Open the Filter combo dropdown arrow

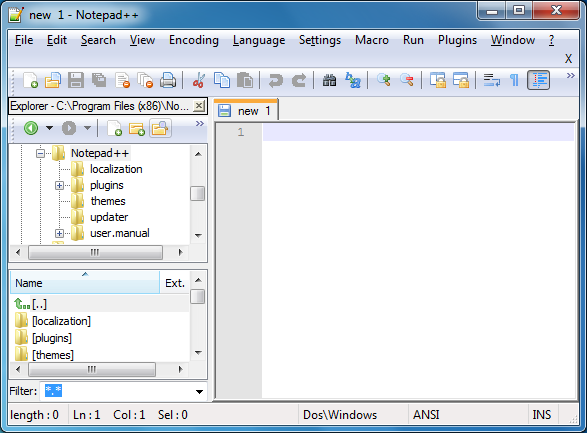200,391
